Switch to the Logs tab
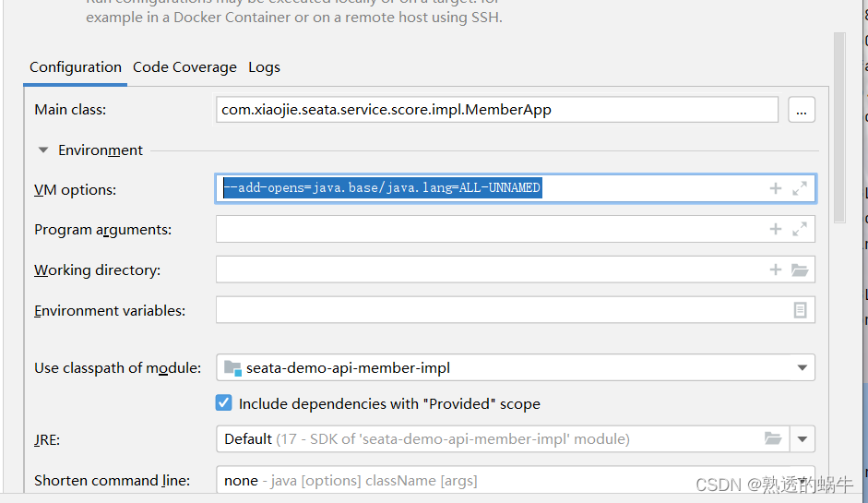Viewport: 868px width, 503px height. click(x=264, y=67)
